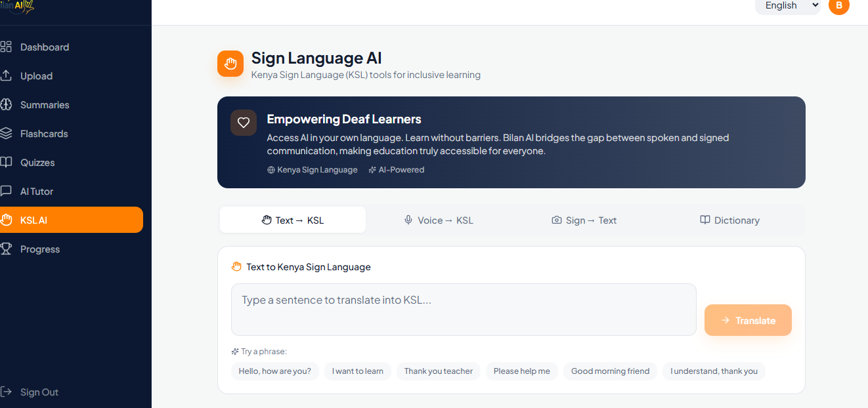Screen dimensions: 868x408
Task: Click the Empowering Deaf Learners title
Action: (344, 119)
